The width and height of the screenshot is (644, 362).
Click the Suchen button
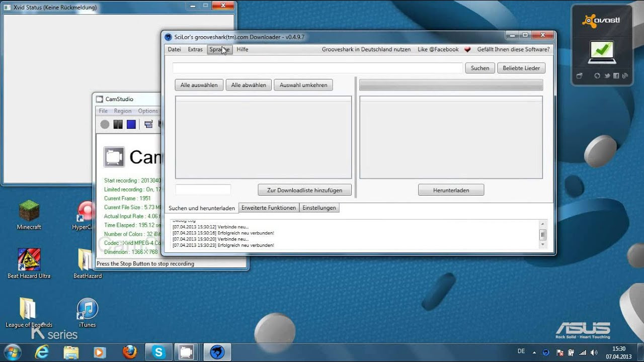(x=480, y=68)
